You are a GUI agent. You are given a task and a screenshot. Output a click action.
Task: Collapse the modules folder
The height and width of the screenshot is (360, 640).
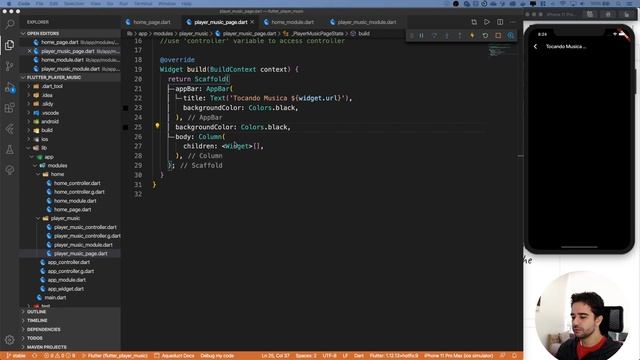(x=57, y=166)
